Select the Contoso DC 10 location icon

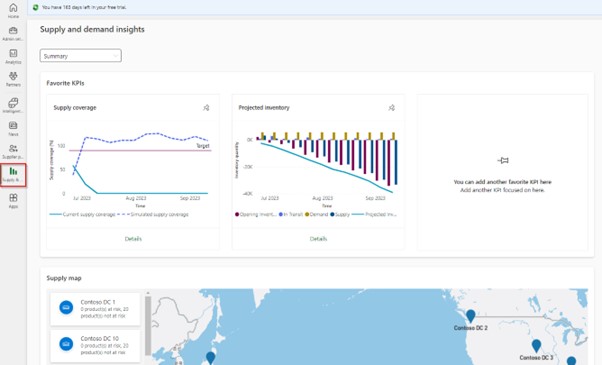coord(66,344)
